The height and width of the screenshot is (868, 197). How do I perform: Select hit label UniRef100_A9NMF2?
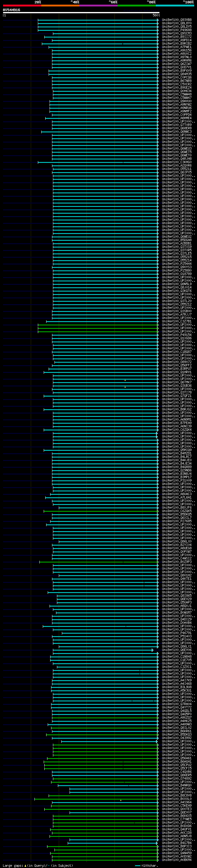click(x=176, y=111)
